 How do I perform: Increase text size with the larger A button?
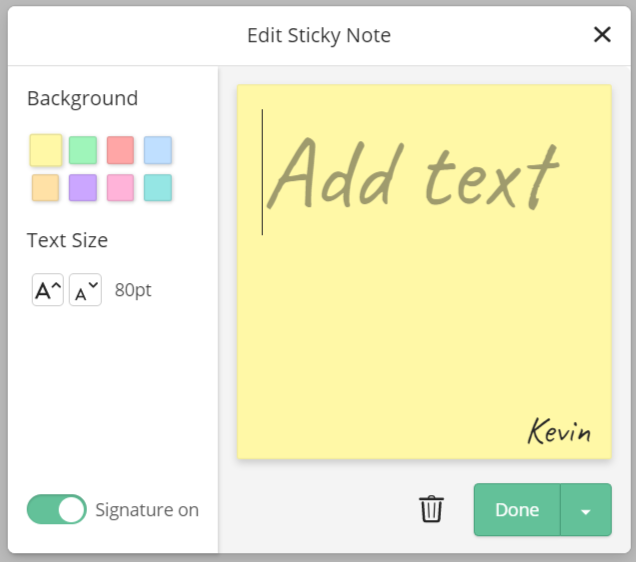tap(48, 290)
